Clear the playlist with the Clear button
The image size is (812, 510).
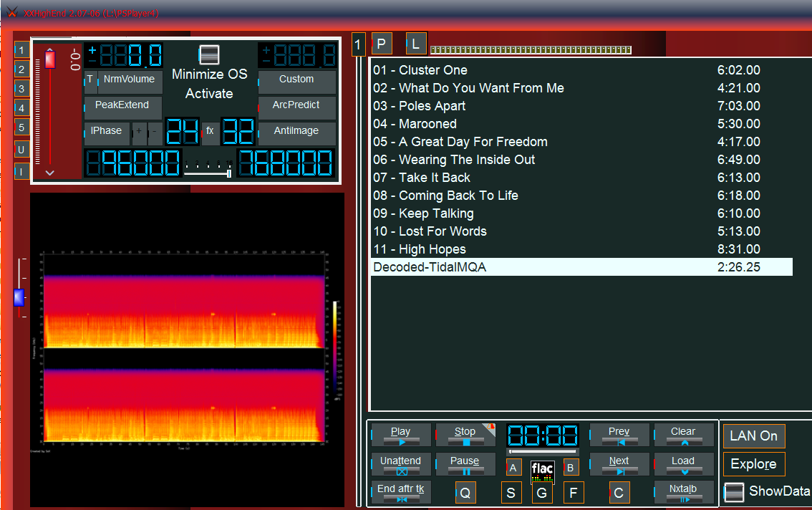coord(684,435)
